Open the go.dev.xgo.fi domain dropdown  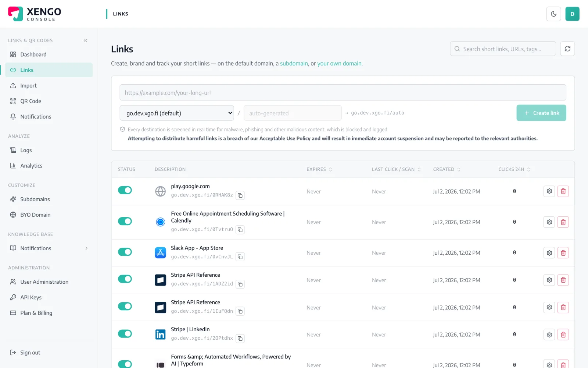tap(177, 113)
